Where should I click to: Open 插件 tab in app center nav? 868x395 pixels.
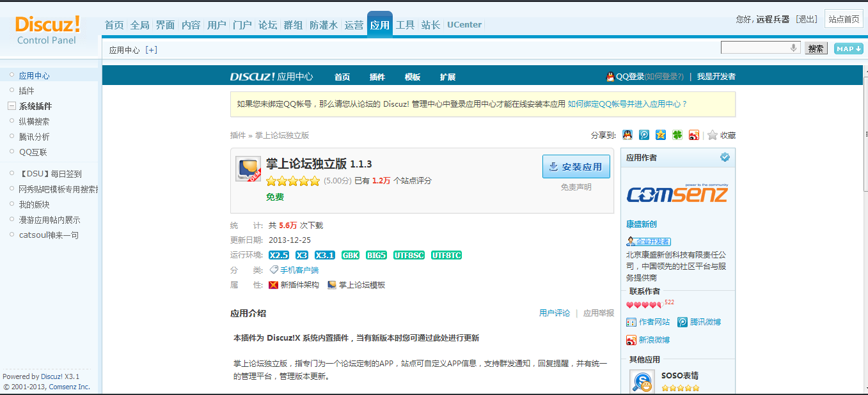click(377, 77)
